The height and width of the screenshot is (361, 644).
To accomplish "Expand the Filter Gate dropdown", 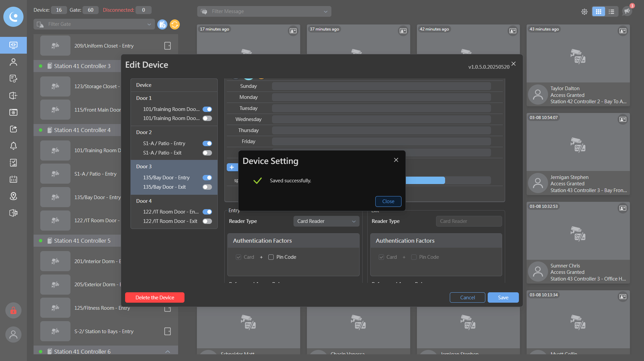I will click(94, 24).
